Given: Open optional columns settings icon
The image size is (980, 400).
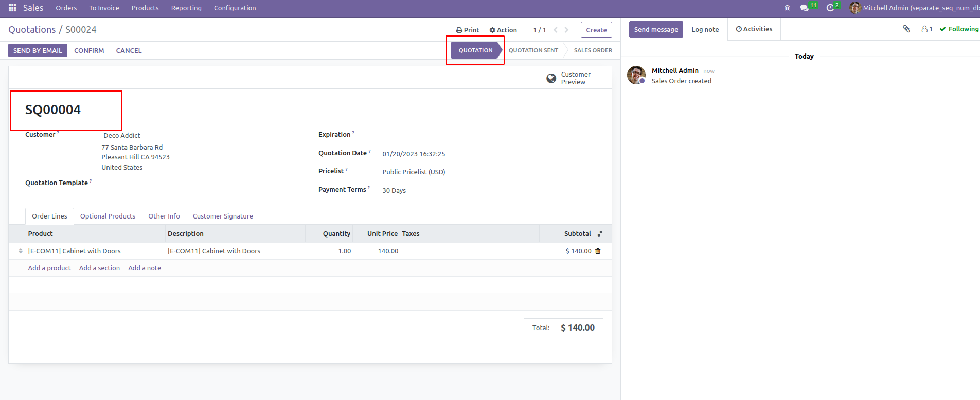Looking at the screenshot, I should [x=600, y=233].
